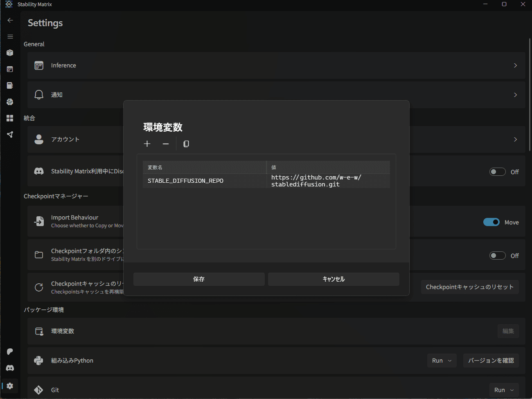This screenshot has height=399, width=532.
Task: Click the Stability Matrix app logo
Action: [9, 4]
